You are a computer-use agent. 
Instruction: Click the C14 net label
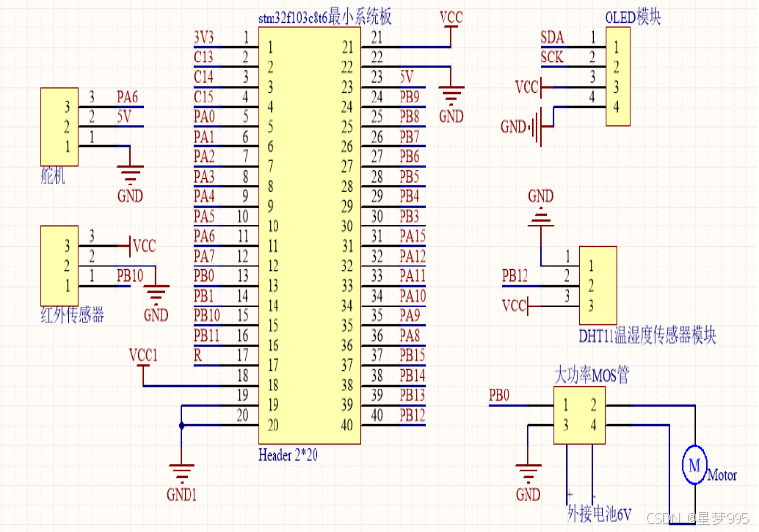tap(204, 77)
